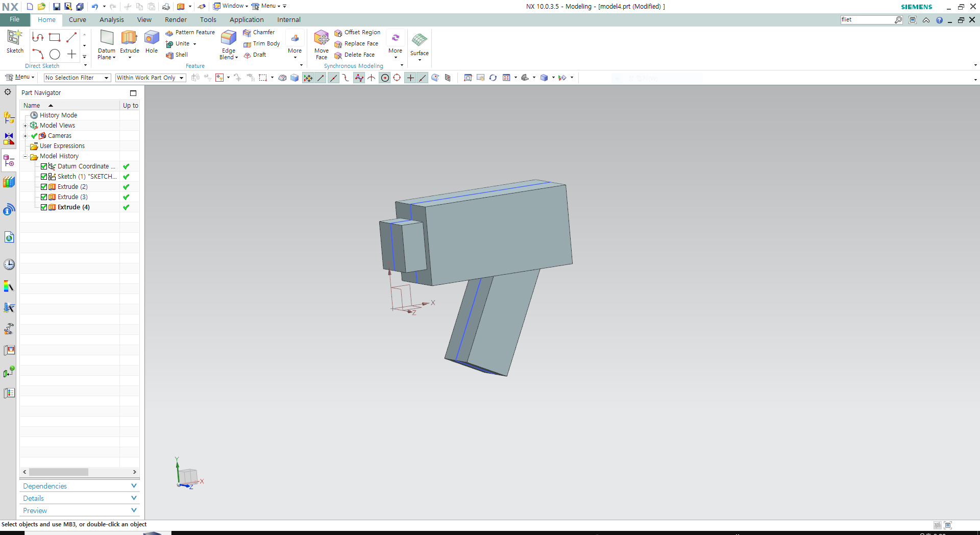Uncheck the Extrude (4) feature checkbox

tap(44, 207)
